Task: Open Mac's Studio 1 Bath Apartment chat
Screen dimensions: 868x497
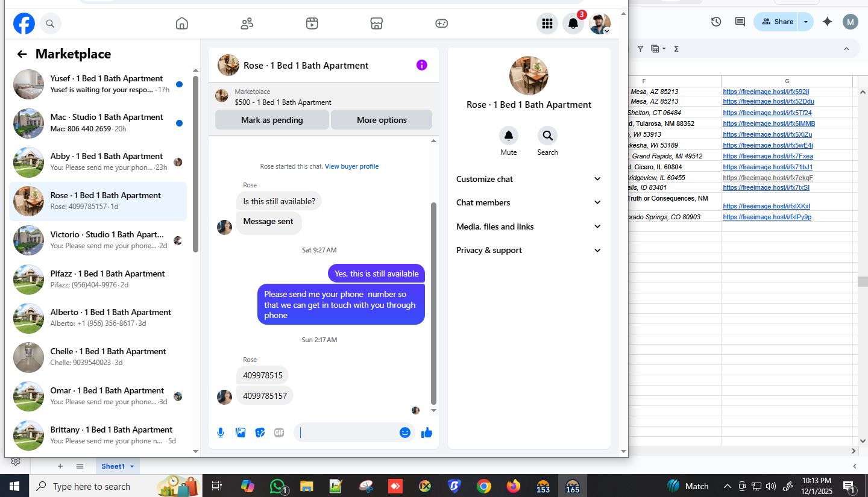Action: pos(98,123)
